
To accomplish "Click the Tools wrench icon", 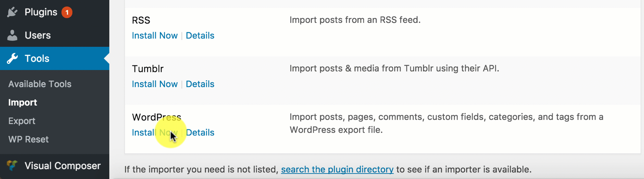I will point(12,58).
